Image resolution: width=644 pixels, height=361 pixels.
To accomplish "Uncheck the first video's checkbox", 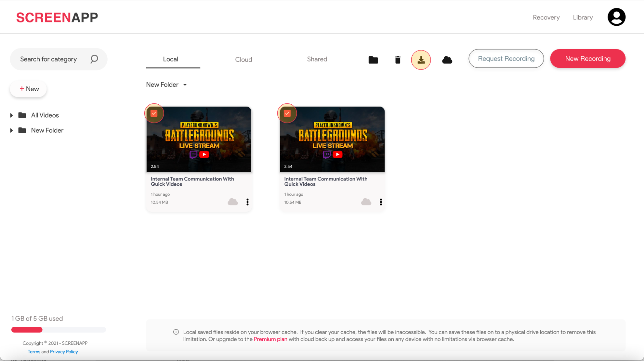I will point(154,113).
